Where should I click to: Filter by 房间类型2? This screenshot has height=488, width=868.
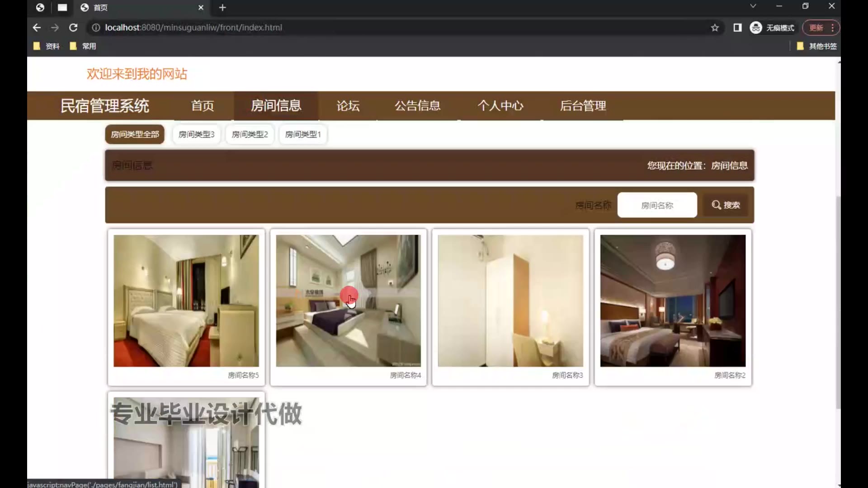[250, 134]
